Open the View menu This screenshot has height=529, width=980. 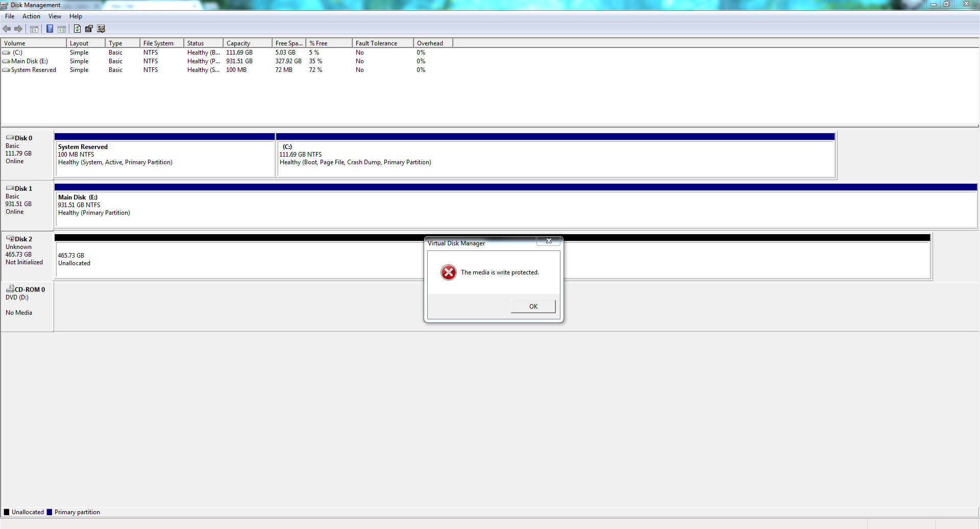(55, 16)
